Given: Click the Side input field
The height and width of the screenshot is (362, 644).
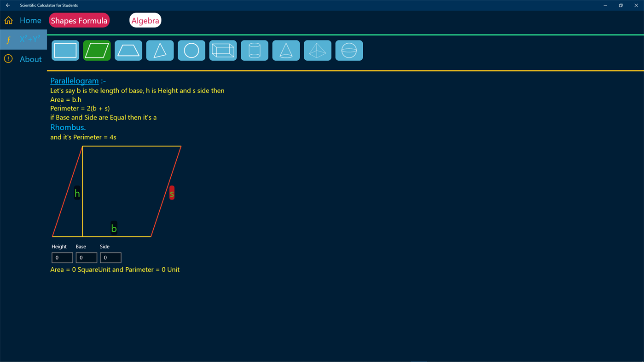Looking at the screenshot, I should (x=110, y=257).
